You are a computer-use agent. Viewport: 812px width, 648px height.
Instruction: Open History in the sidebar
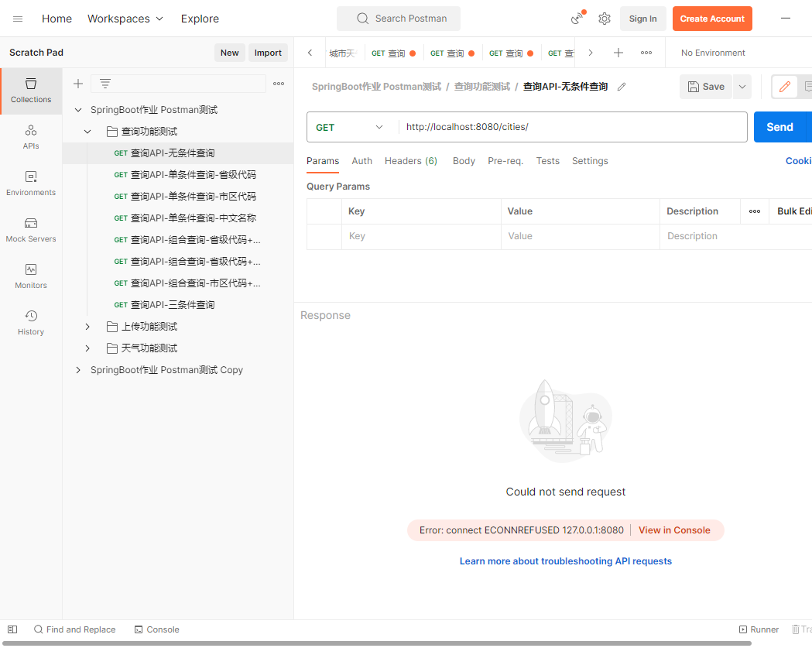point(31,323)
